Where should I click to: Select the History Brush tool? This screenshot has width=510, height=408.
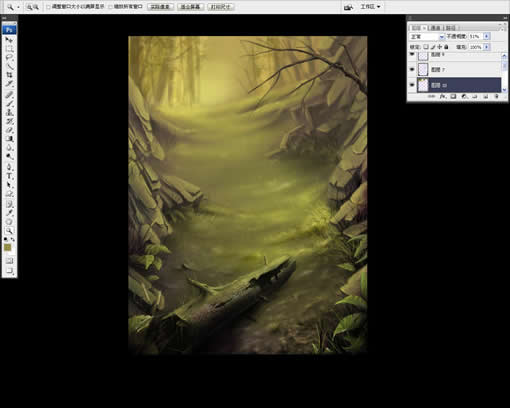[x=9, y=121]
